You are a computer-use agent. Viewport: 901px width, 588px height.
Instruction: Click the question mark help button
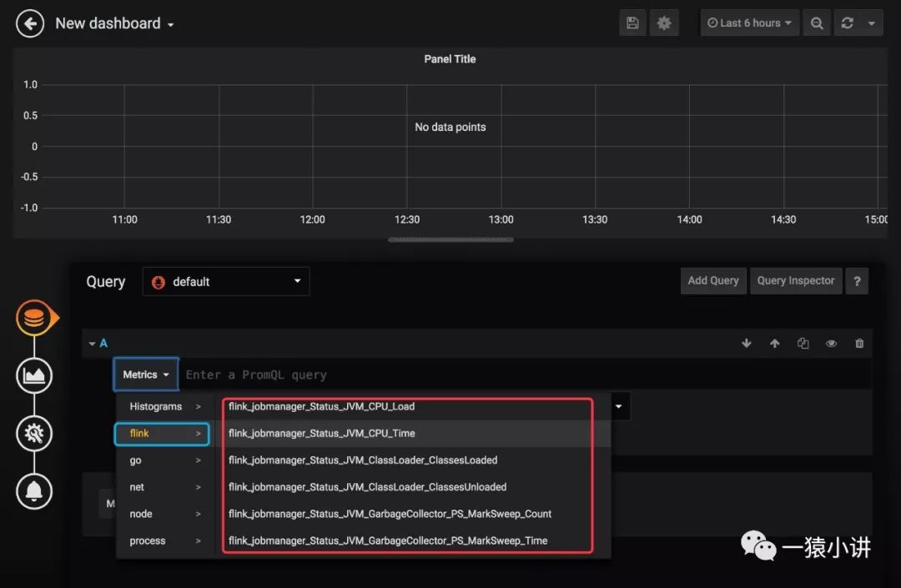point(857,281)
